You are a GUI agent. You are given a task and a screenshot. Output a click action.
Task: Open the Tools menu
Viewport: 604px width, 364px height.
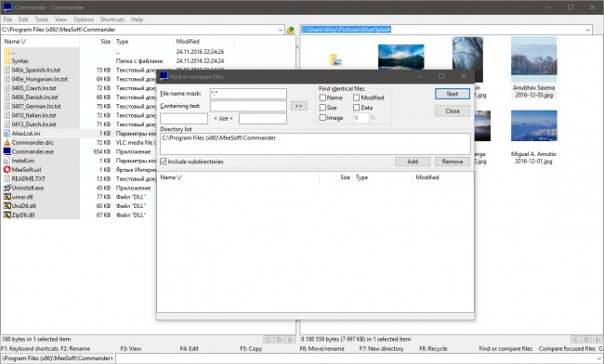tap(42, 19)
